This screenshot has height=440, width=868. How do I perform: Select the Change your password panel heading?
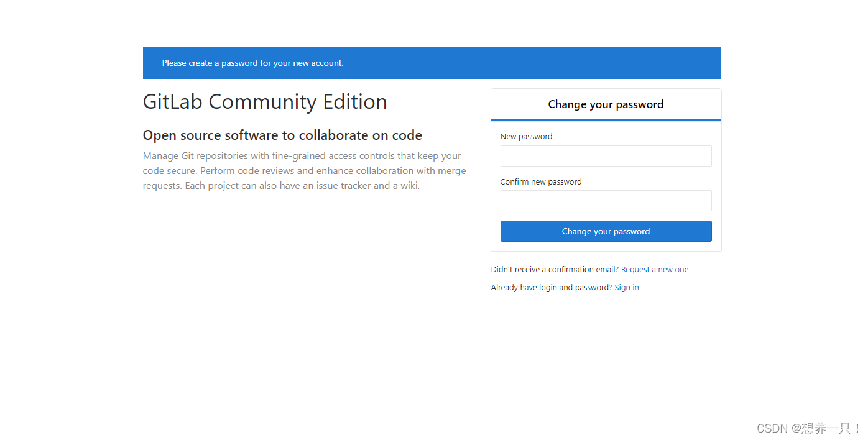click(x=606, y=104)
